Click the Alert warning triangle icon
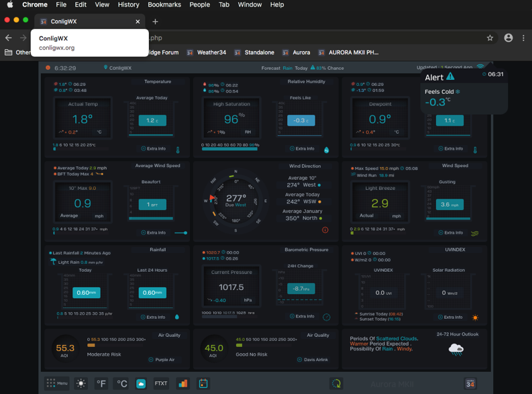This screenshot has height=394, width=532. (450, 77)
